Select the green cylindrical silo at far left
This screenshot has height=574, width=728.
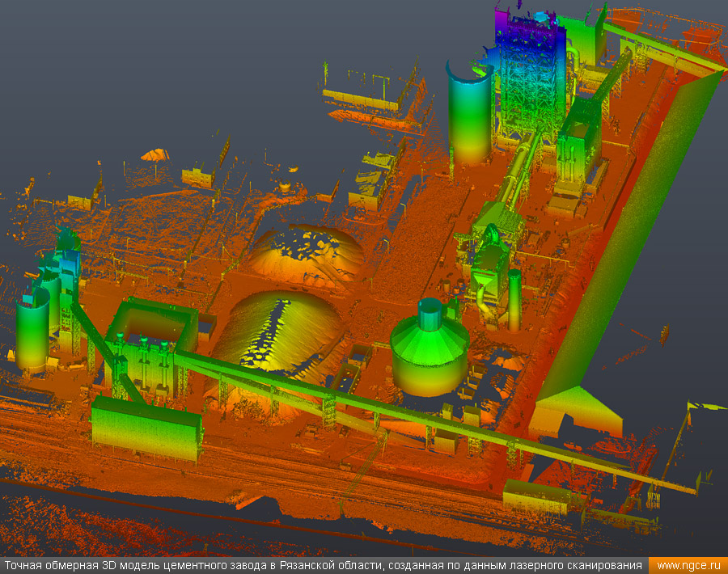(32, 330)
